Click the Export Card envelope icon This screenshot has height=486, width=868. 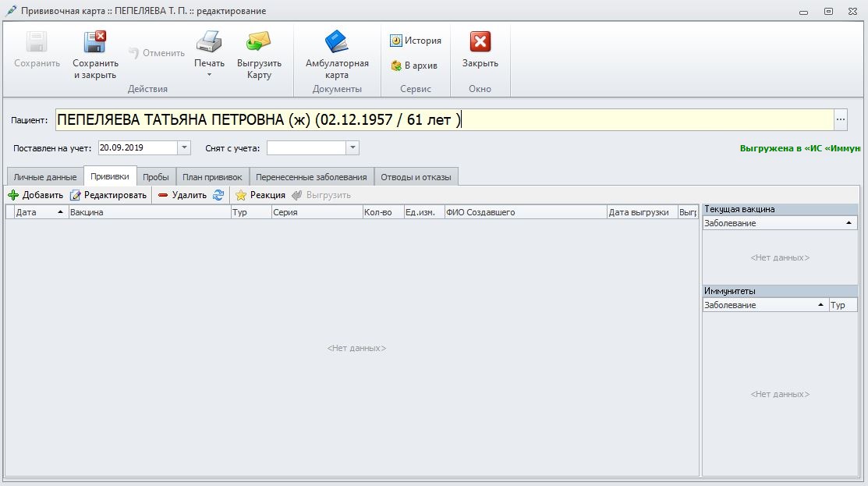point(259,41)
